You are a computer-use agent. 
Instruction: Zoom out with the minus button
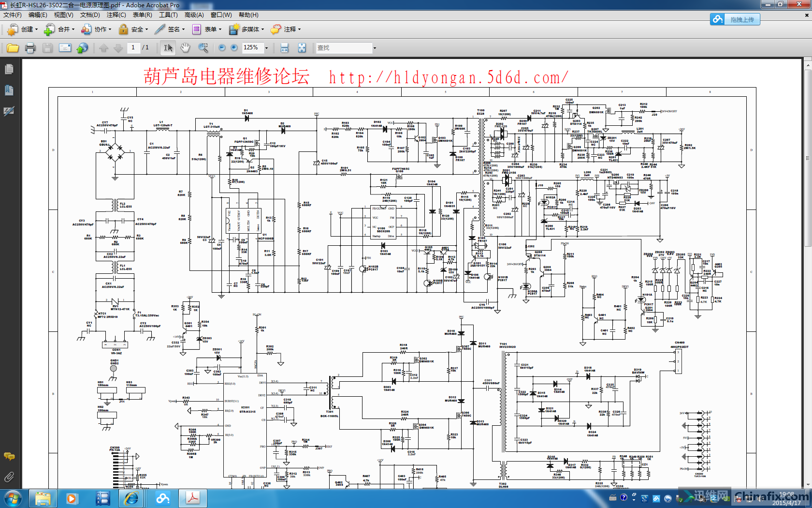pyautogui.click(x=222, y=47)
